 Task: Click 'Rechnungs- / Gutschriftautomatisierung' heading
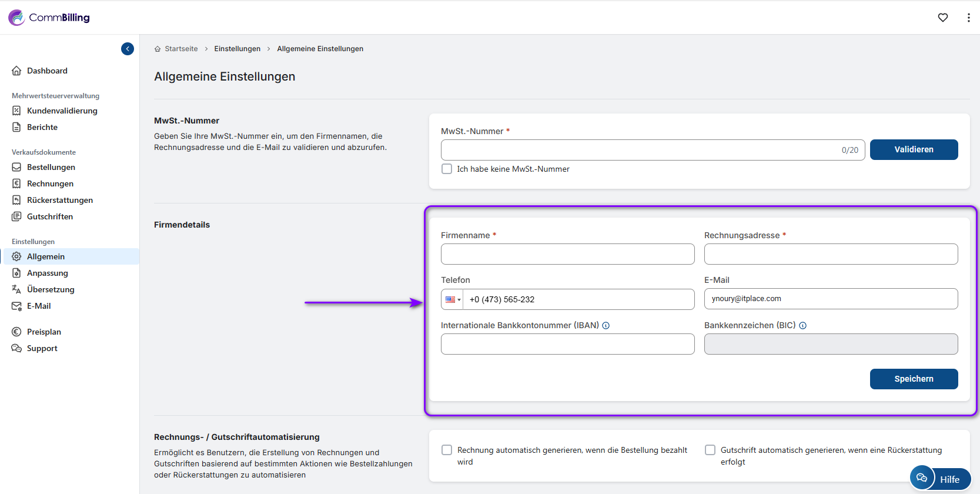tap(237, 437)
